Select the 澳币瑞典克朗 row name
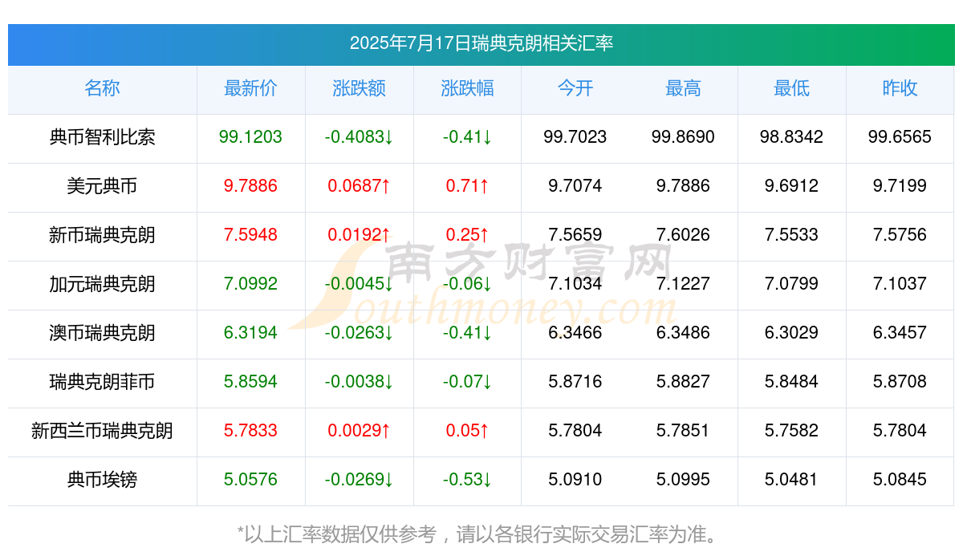 102,333
